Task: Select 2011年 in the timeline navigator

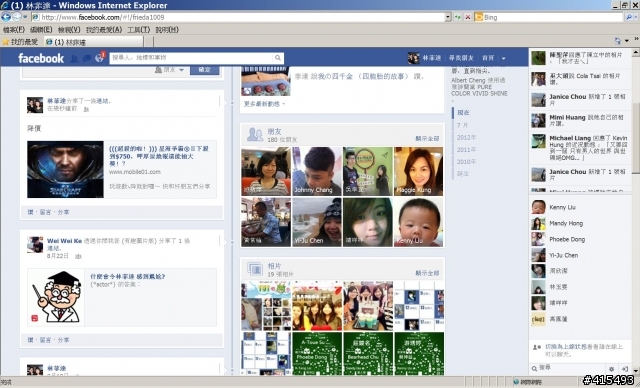Action: [466, 150]
